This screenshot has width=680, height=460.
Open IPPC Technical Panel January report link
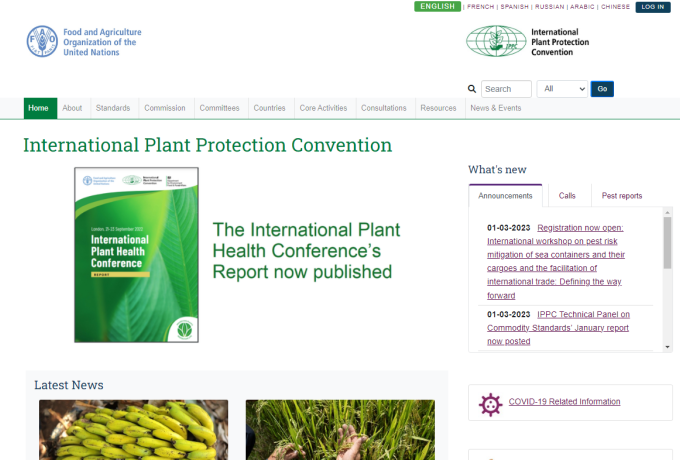559,328
